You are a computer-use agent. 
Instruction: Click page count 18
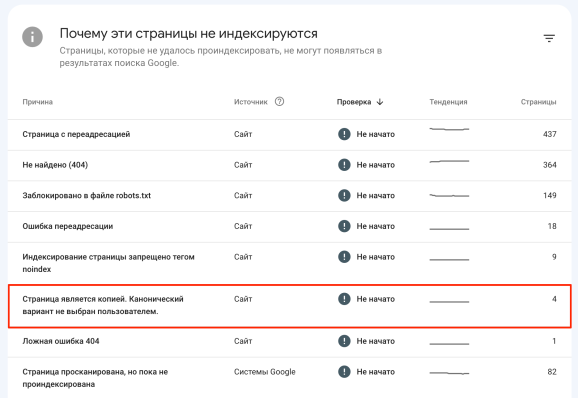(552, 226)
